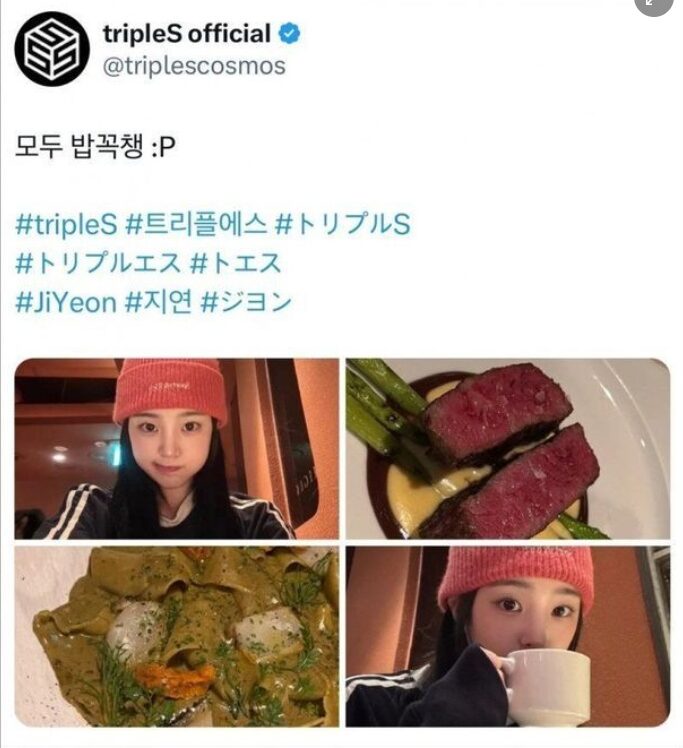This screenshot has width=683, height=748.
Task: Open the #지연 hashtag
Action: [159, 302]
